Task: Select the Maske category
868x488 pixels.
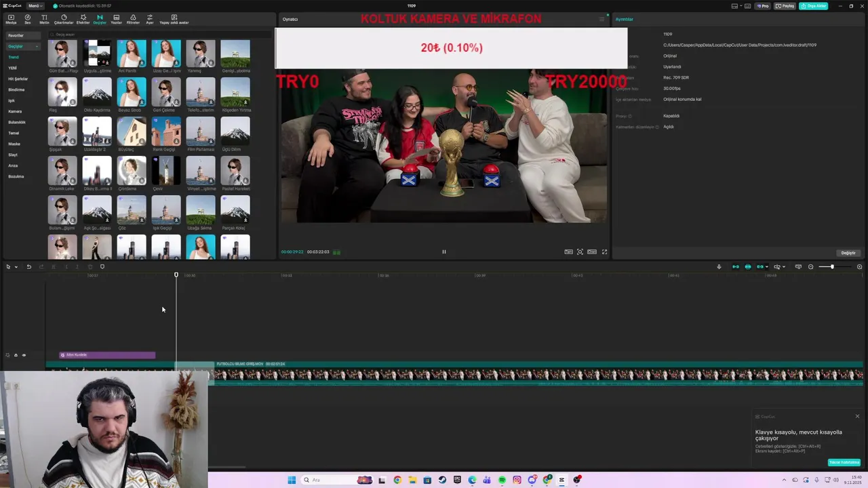Action: 14,144
